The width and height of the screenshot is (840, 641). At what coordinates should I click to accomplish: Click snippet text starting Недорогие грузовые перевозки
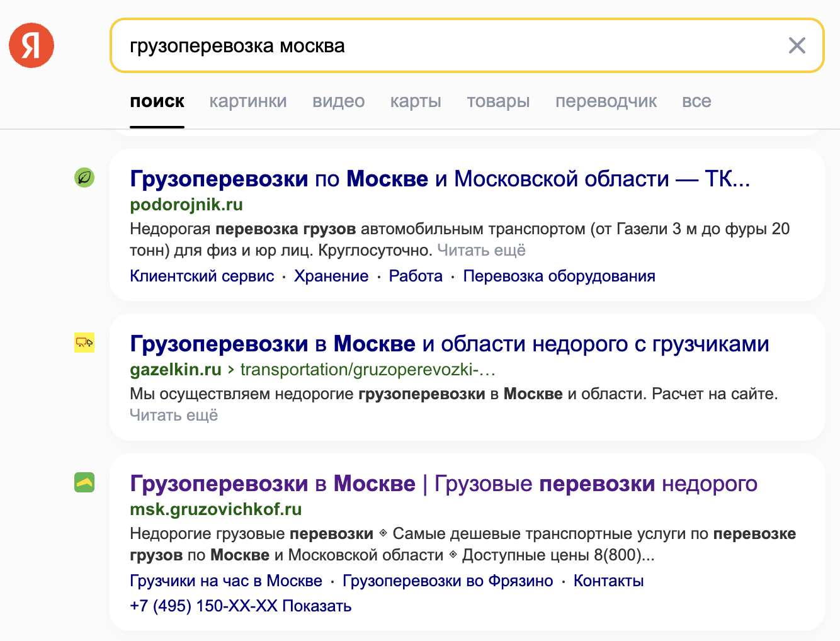pos(463,544)
